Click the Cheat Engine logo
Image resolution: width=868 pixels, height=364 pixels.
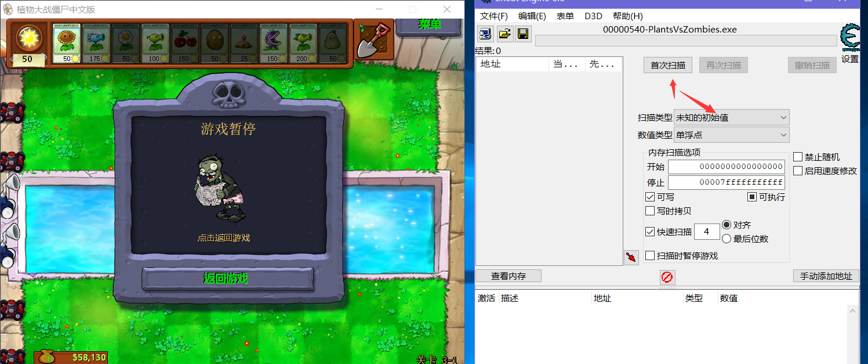click(851, 38)
